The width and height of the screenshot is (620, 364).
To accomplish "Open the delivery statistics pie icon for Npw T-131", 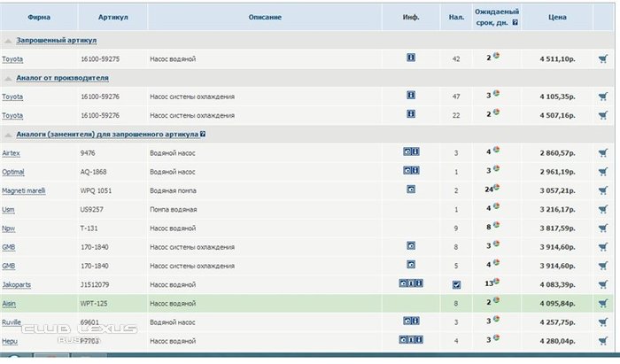I will [x=497, y=225].
